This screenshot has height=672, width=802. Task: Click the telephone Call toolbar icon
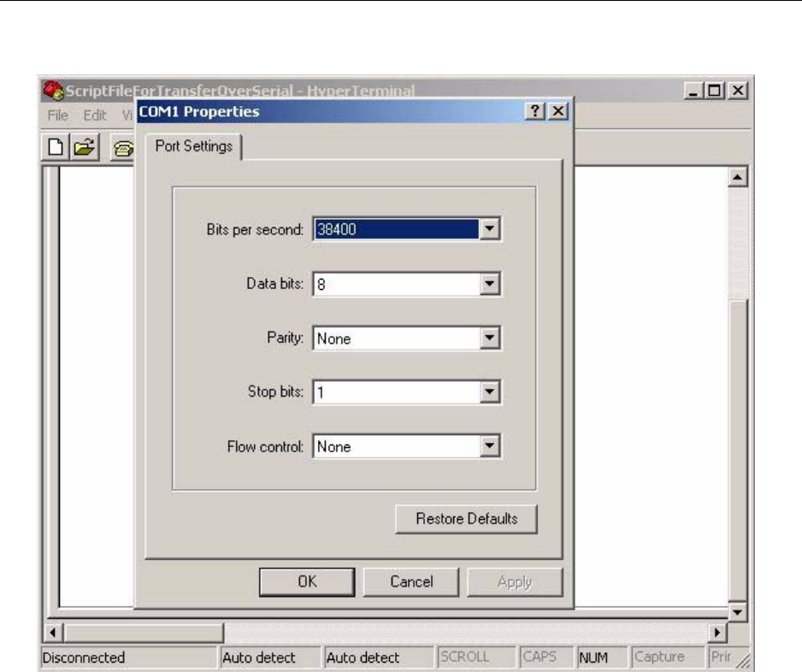click(123, 148)
